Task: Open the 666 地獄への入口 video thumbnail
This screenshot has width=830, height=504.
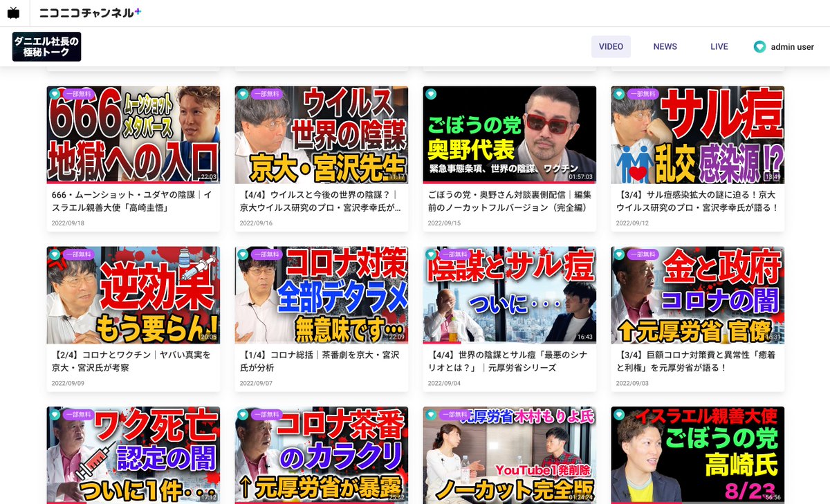Action: point(133,135)
